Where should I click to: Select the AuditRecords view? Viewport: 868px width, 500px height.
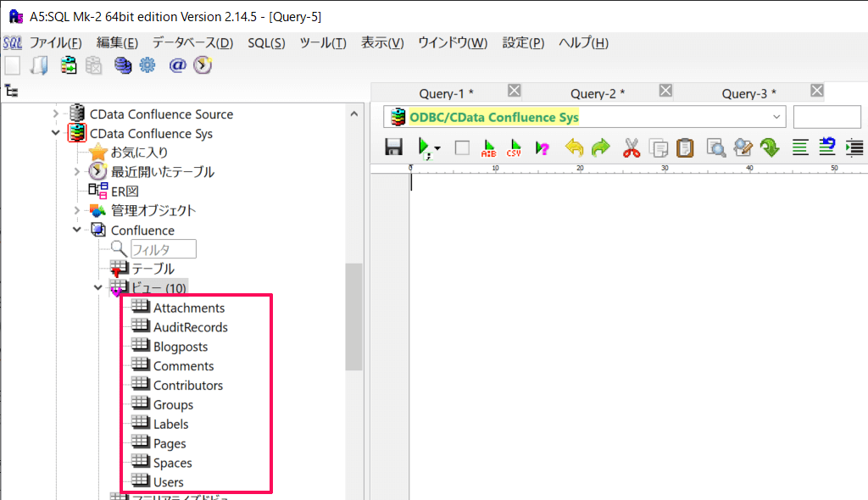click(191, 327)
